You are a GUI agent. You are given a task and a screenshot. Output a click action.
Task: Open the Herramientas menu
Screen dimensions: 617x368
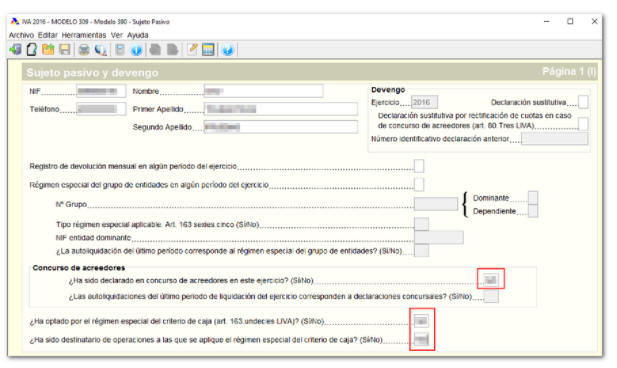coord(84,35)
